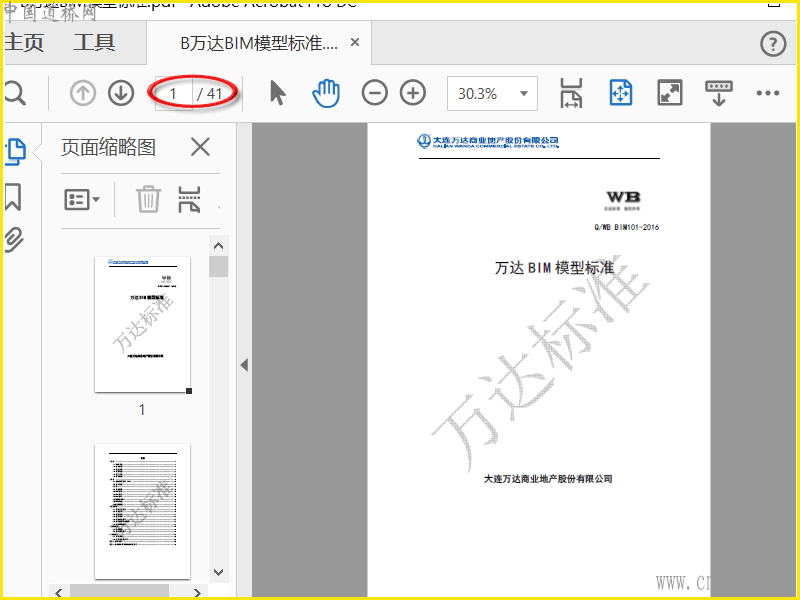Click the 大连万达商业地产股份有限公司 footer text
This screenshot has height=600, width=800.
pos(548,479)
